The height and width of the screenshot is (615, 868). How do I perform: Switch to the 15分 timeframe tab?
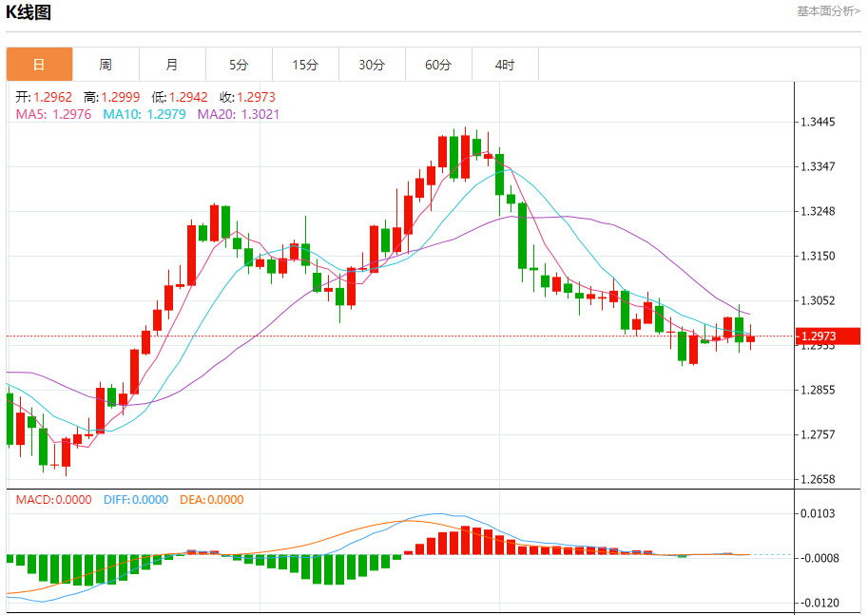point(305,65)
